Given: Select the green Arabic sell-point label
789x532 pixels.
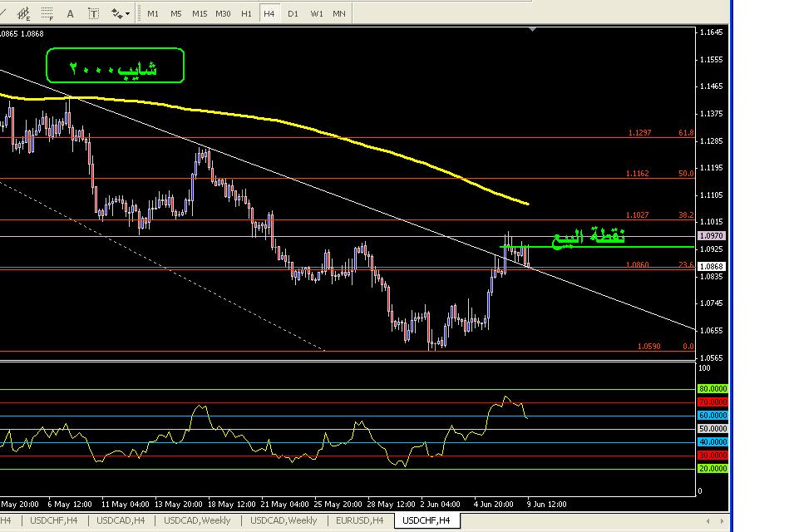Looking at the screenshot, I should (588, 238).
